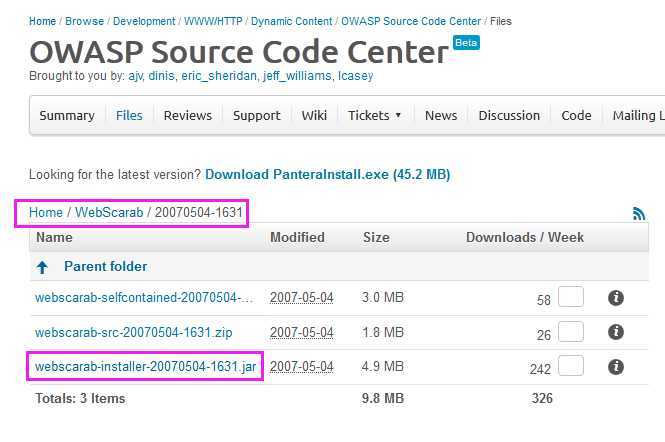Switch to the Reviews tab

tap(188, 116)
